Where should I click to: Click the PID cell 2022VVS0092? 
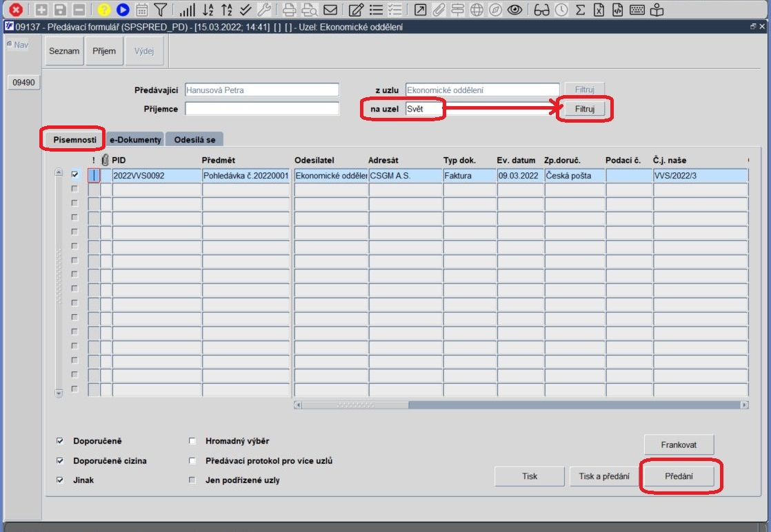(157, 175)
